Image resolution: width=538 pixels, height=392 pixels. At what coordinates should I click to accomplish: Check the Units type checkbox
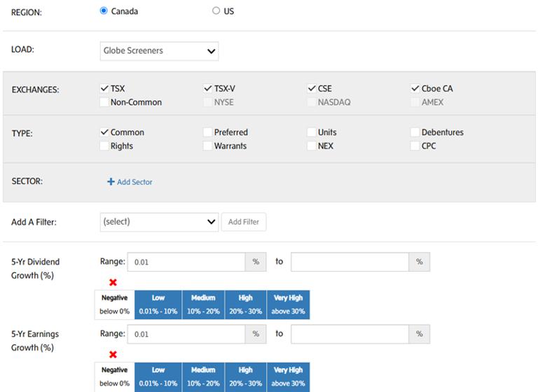312,132
